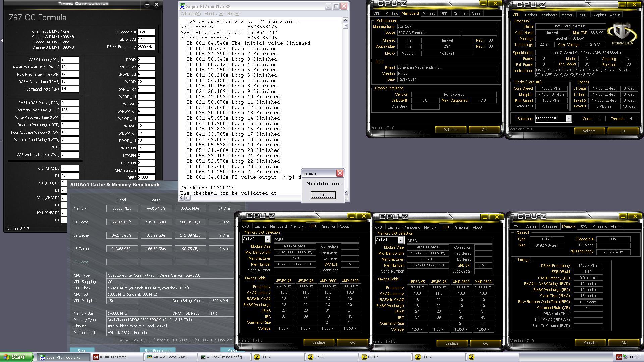Open the Windows Start button
This screenshot has width=644, height=362.
pyautogui.click(x=16, y=357)
